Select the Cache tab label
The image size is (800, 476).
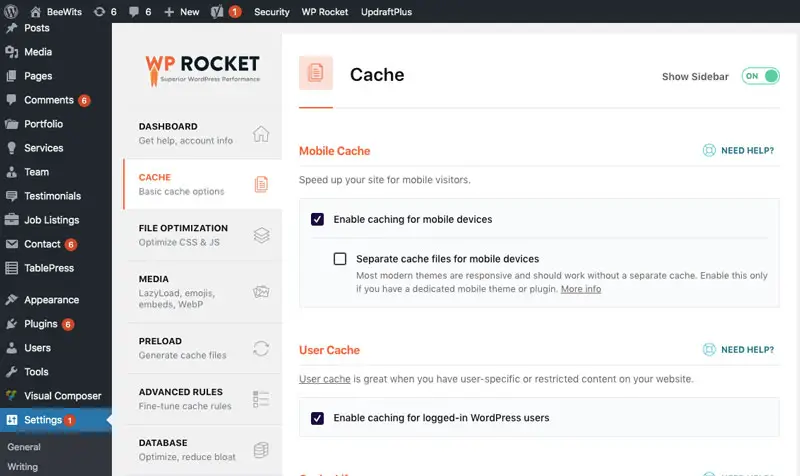pyautogui.click(x=155, y=177)
